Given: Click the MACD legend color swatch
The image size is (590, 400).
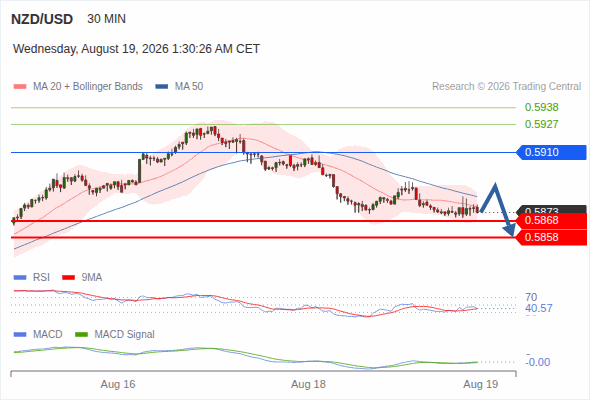Looking at the screenshot, I should tap(20, 335).
